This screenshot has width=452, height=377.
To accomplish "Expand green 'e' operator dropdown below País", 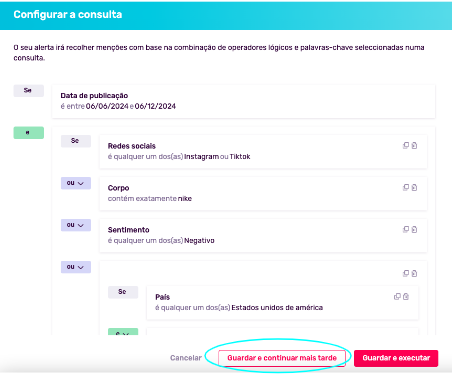I will tap(123, 332).
